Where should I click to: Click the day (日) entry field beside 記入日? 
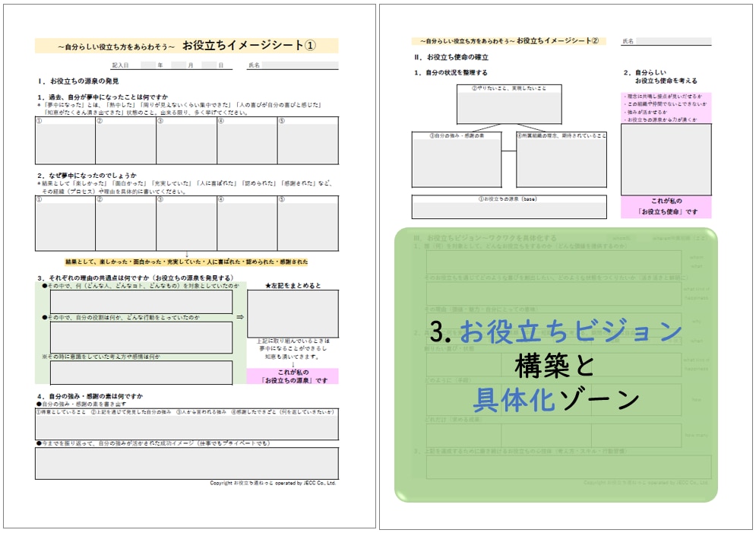click(209, 65)
